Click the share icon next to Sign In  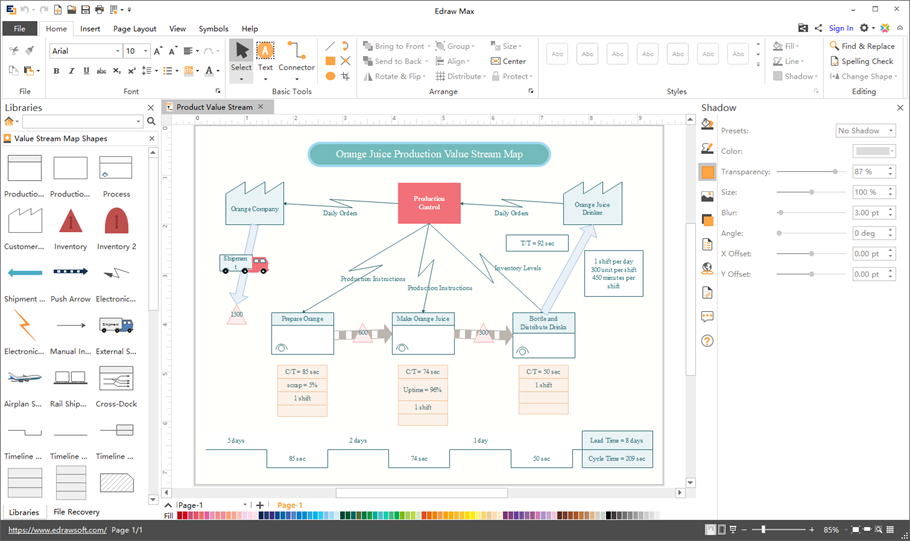click(818, 28)
